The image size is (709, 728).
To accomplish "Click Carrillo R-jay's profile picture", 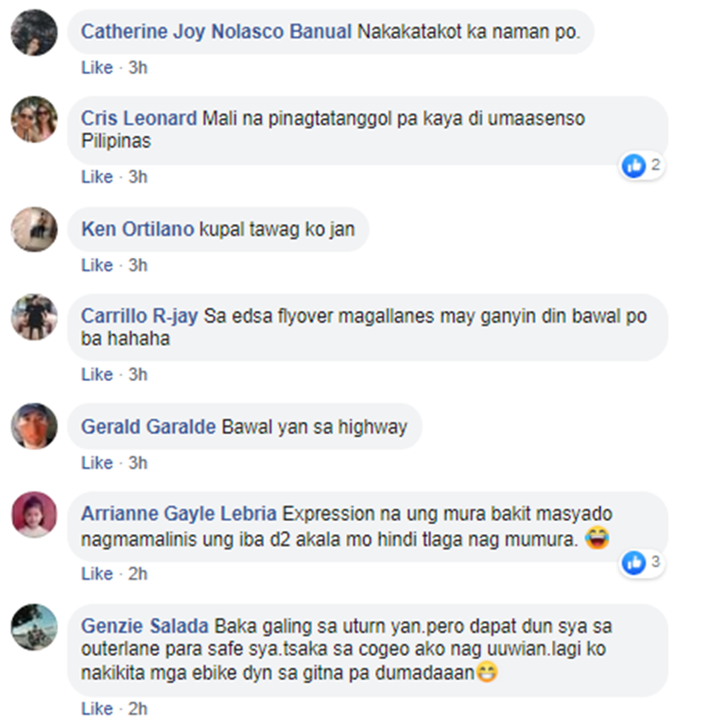I will 34,317.
